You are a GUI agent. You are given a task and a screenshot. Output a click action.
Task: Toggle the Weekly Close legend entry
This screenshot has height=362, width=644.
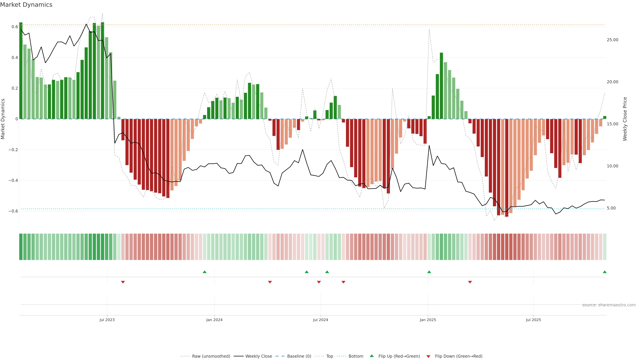[x=258, y=356]
